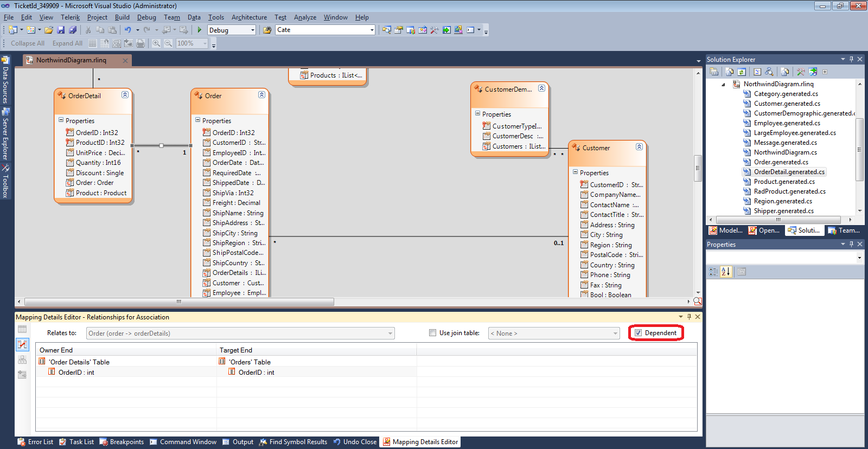Collapse the OrderDetail entity with chevron icon
The image size is (868, 449).
(x=125, y=94)
